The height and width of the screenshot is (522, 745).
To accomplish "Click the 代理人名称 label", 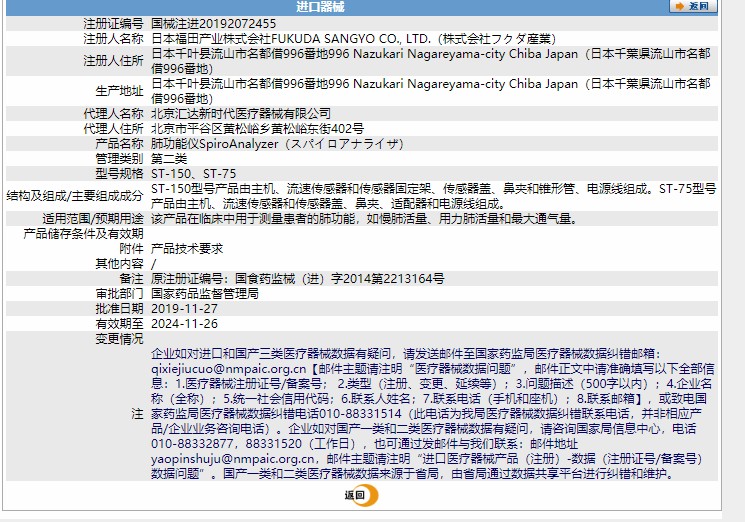I will pyautogui.click(x=113, y=114).
